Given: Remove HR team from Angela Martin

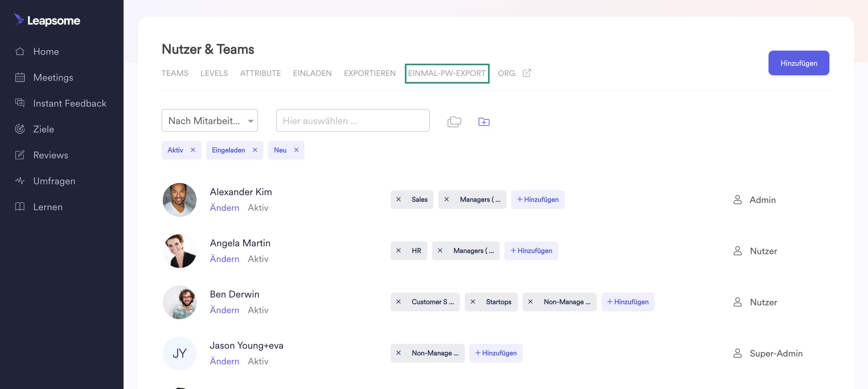Looking at the screenshot, I should (x=398, y=251).
